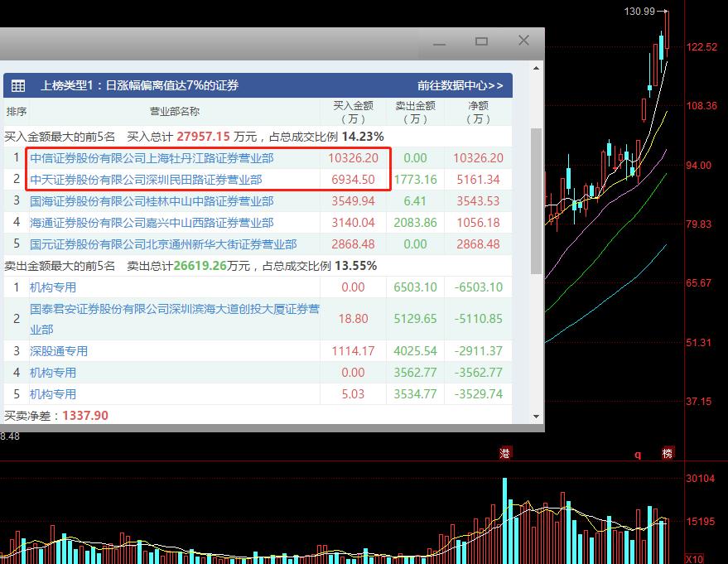Click the buy total value 27957.15
This screenshot has height=564, width=728.
(x=204, y=137)
